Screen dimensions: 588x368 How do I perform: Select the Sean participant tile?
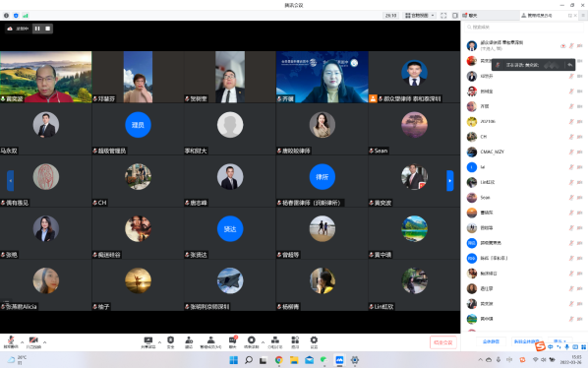[x=414, y=129]
